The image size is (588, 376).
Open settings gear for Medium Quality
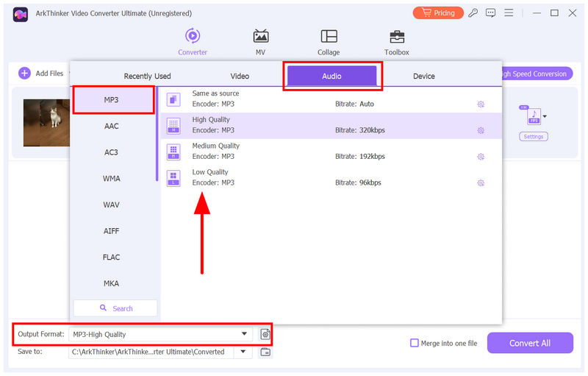481,157
